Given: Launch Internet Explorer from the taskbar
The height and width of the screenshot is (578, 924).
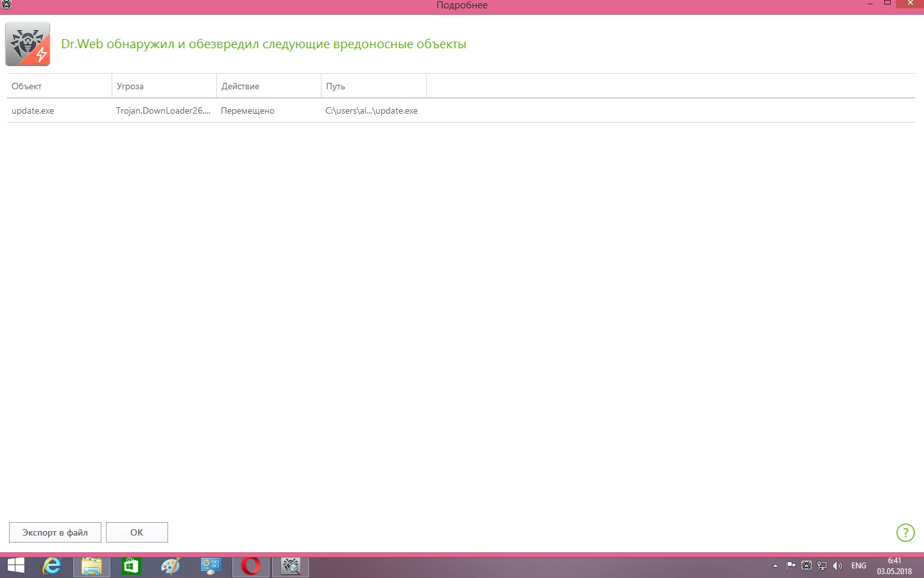Looking at the screenshot, I should click(52, 566).
